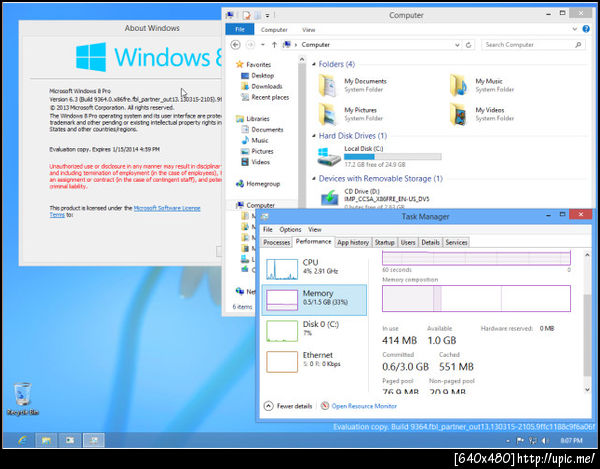Image resolution: width=600 pixels, height=469 pixels.
Task: Open the My Pictures folder icon
Action: click(x=328, y=114)
